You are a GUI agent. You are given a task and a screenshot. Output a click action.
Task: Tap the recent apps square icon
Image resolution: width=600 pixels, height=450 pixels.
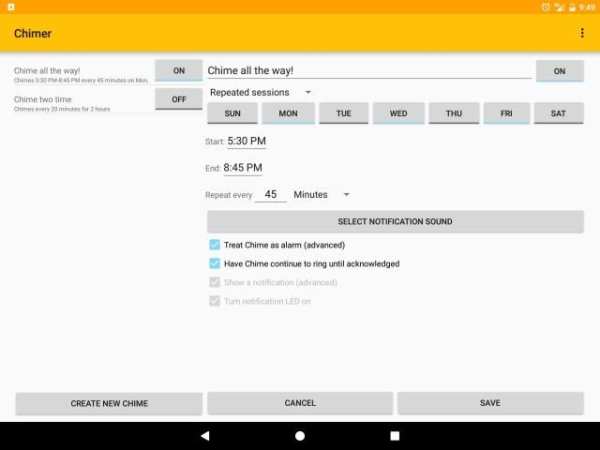click(395, 435)
